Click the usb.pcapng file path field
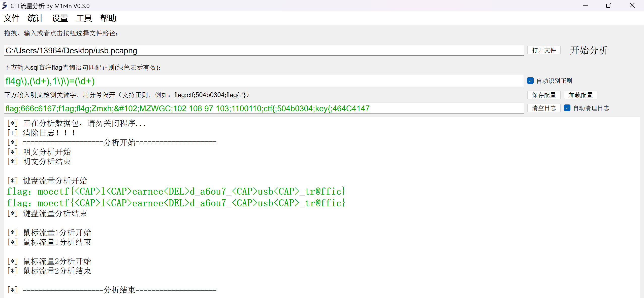The image size is (644, 298). tap(264, 51)
